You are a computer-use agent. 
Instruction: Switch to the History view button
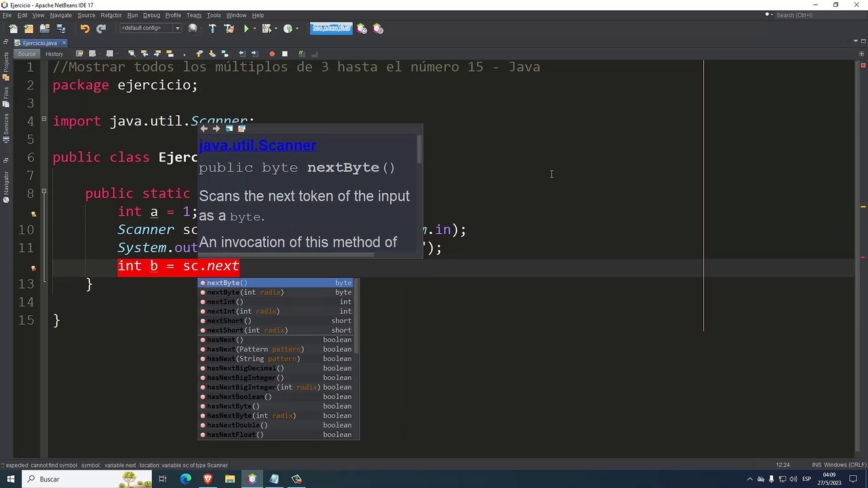coord(54,54)
